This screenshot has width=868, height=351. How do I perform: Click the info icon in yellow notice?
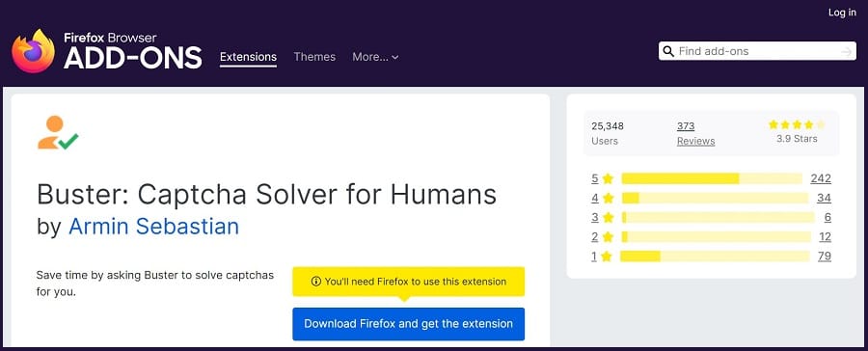pyautogui.click(x=316, y=282)
